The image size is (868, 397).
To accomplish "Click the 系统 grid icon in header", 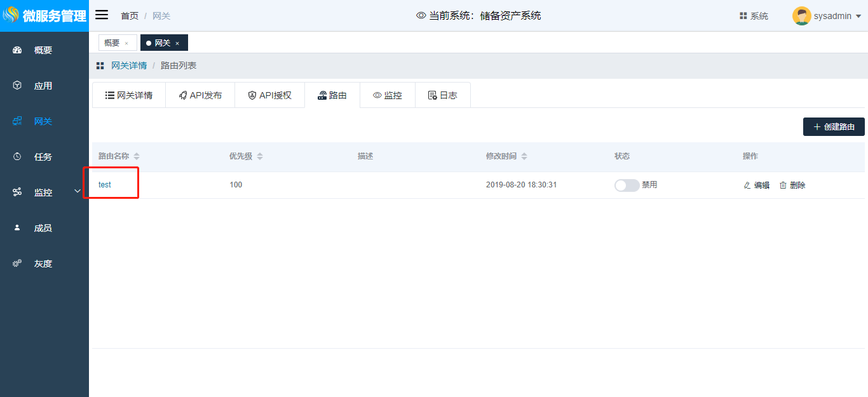I will [x=743, y=16].
